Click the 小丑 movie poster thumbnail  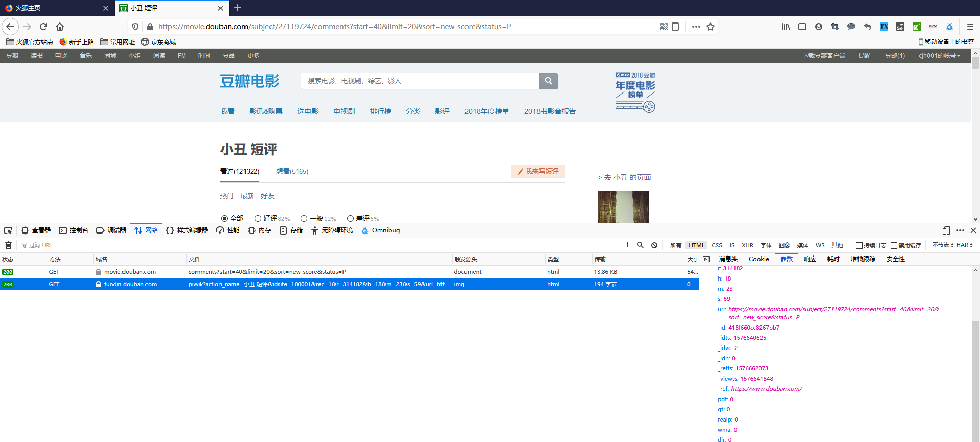(623, 207)
